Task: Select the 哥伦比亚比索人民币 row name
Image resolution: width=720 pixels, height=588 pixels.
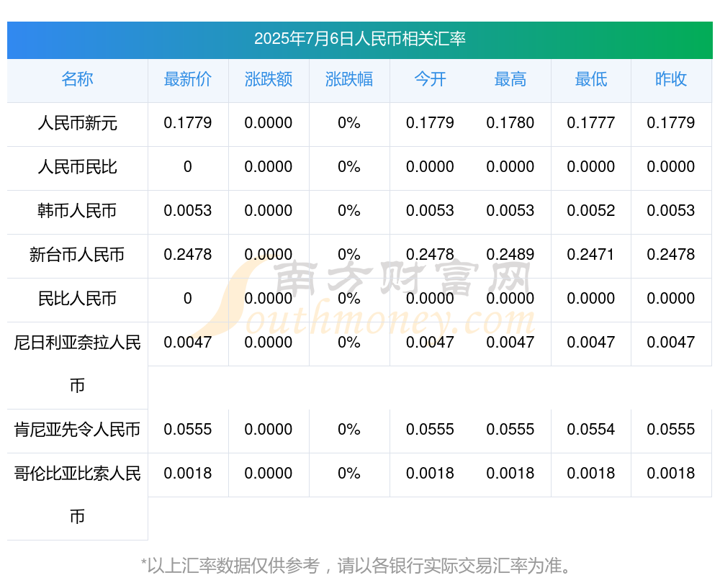Action: [77, 495]
